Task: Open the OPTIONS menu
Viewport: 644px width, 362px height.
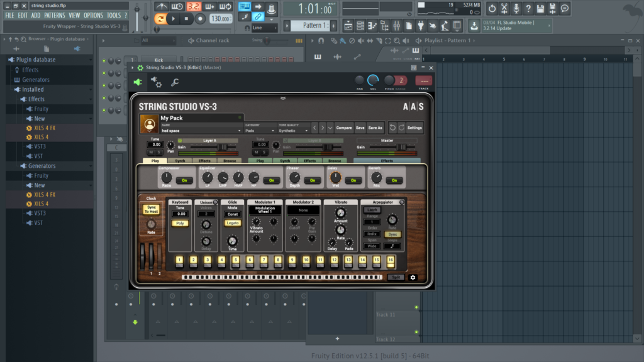Action: (x=94, y=15)
